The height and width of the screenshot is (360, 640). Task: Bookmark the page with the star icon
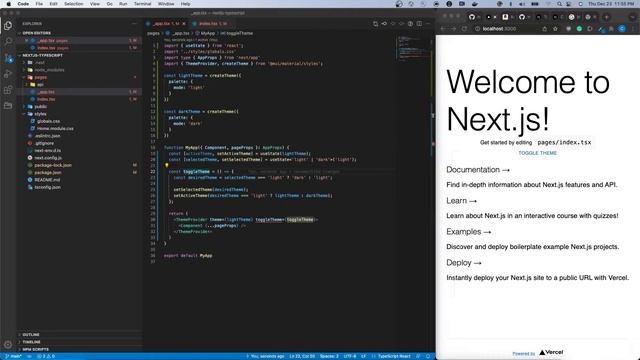(555, 29)
